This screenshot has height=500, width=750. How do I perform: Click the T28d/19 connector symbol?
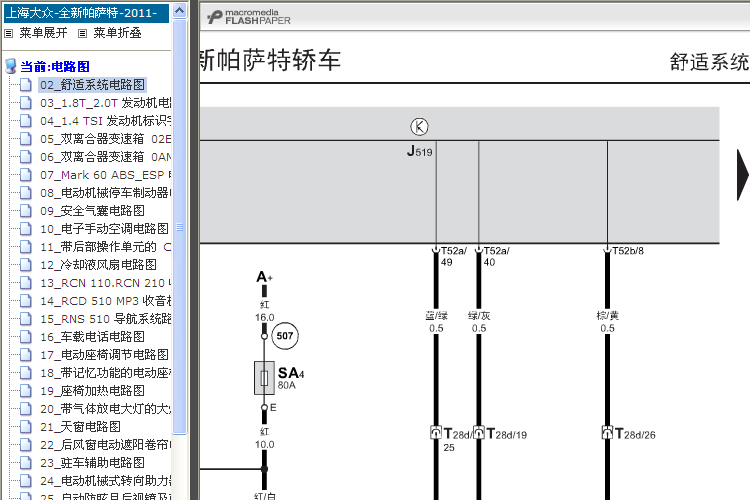479,433
